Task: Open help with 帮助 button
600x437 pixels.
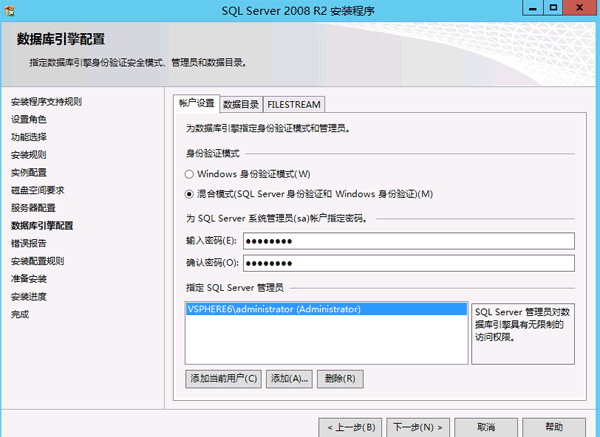Action: pos(554,427)
